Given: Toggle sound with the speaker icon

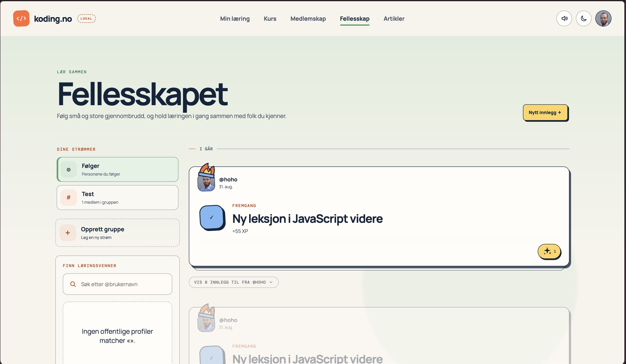Looking at the screenshot, I should [564, 18].
